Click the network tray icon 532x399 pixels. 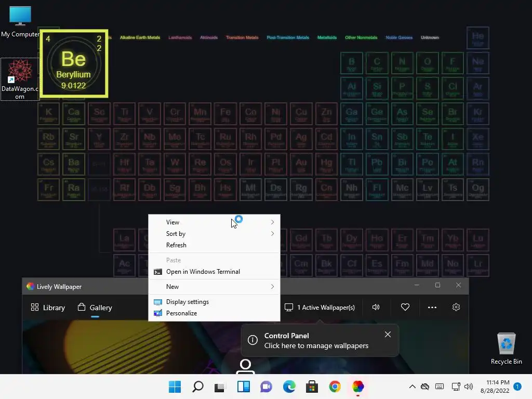click(x=456, y=387)
